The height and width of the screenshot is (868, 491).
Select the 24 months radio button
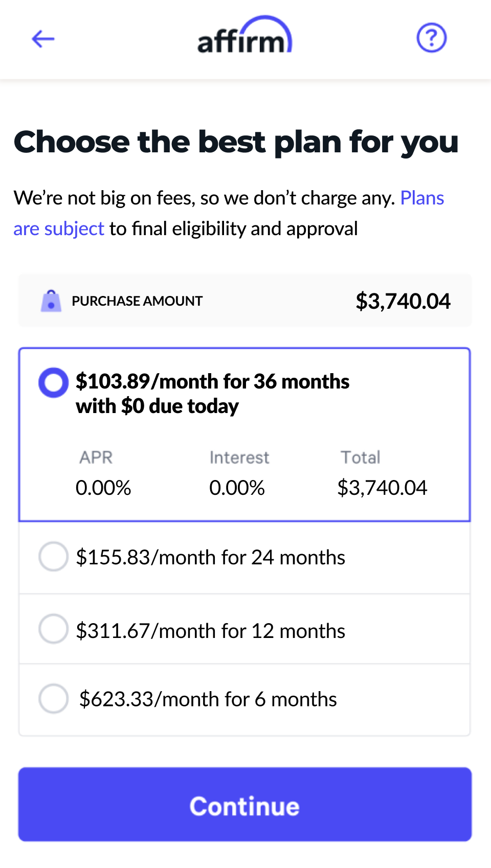click(53, 557)
